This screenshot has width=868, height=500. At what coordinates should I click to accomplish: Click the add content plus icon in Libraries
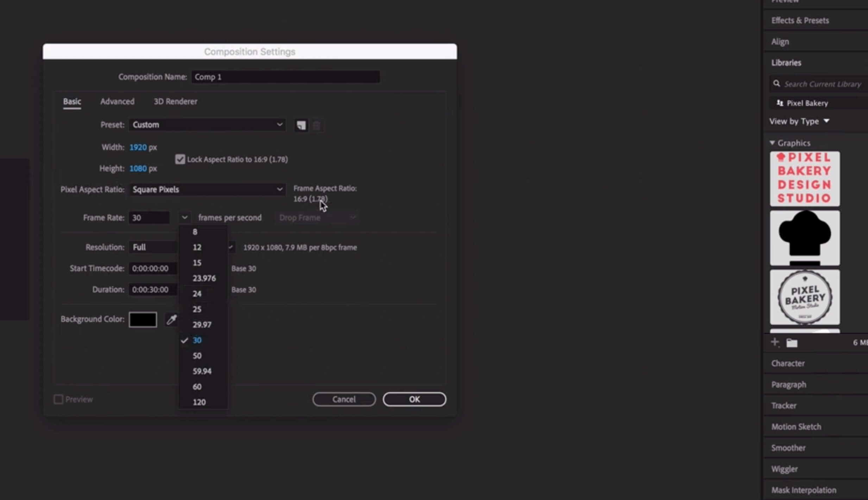coord(775,342)
